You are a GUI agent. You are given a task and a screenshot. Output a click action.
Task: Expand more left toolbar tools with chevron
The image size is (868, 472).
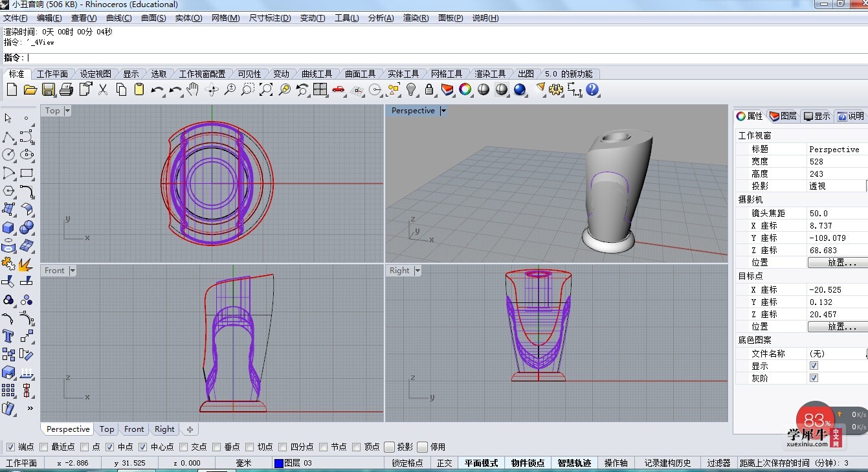(x=30, y=409)
